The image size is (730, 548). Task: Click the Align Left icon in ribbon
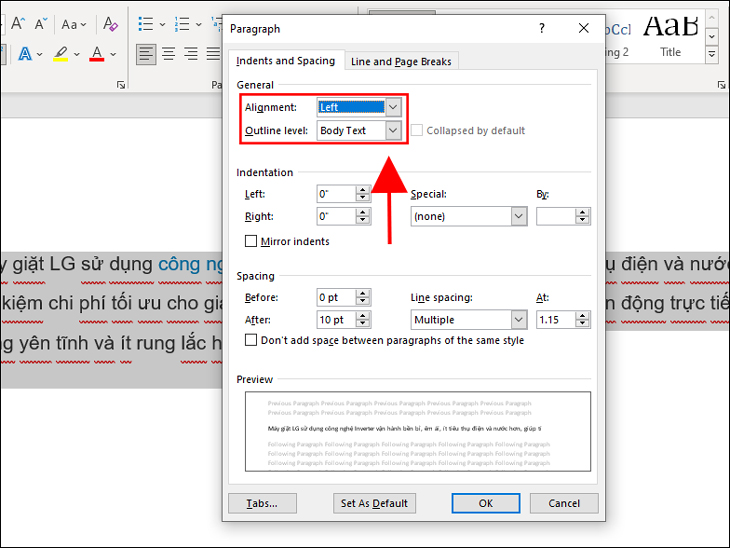coord(146,53)
